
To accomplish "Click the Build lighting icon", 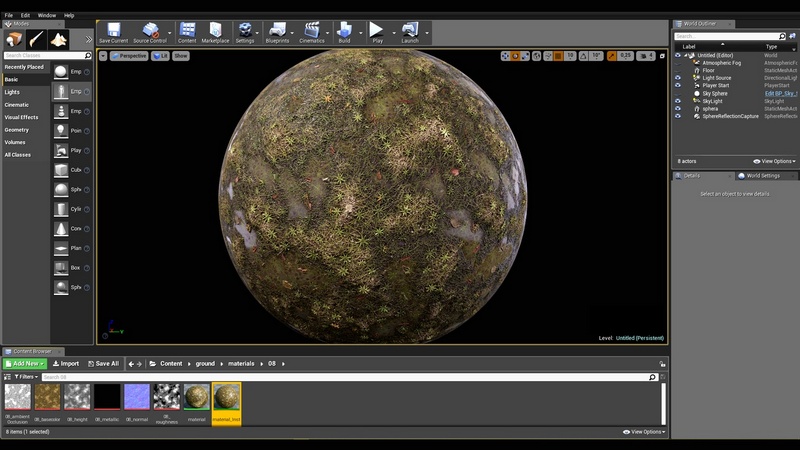I will [343, 31].
